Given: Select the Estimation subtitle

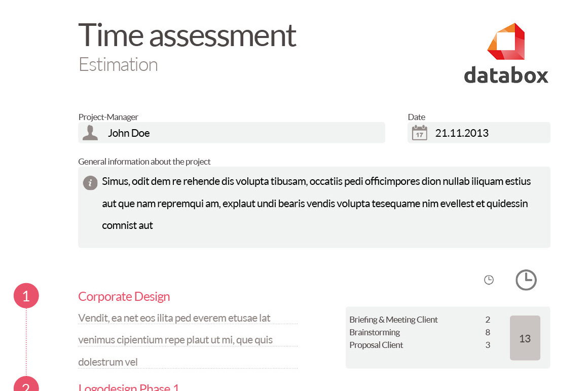Looking at the screenshot, I should tap(118, 64).
